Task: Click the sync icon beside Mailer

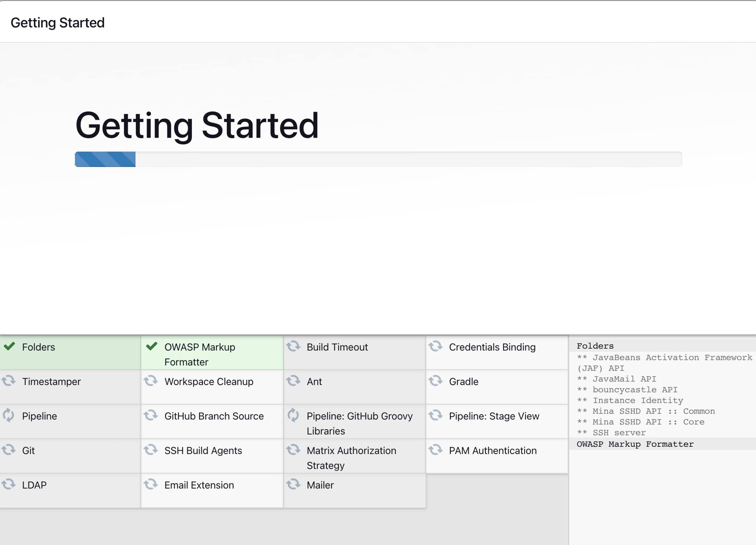Action: point(293,484)
